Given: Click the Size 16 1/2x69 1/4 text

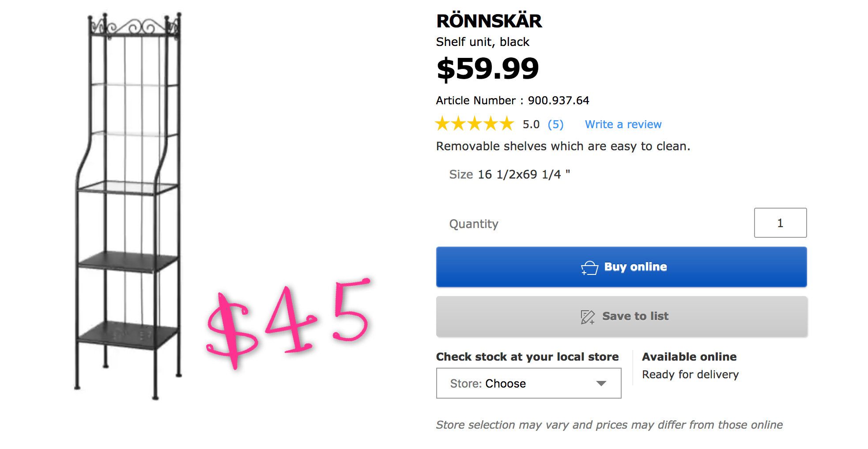Looking at the screenshot, I should coord(509,175).
